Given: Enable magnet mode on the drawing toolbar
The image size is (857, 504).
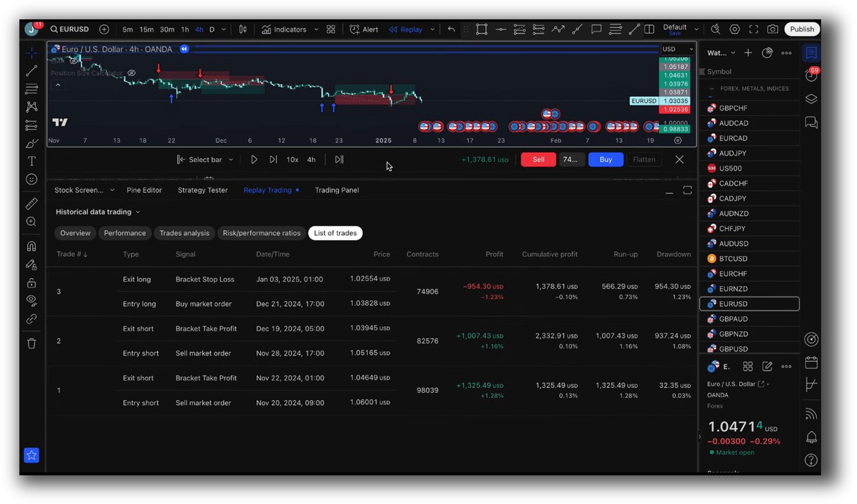Looking at the screenshot, I should pos(32,245).
